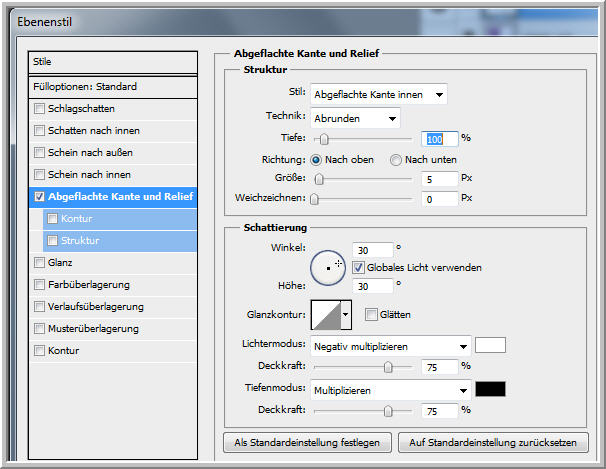Image resolution: width=606 pixels, height=469 pixels.
Task: Open the Farbüberlagerung style settings
Action: click(89, 285)
